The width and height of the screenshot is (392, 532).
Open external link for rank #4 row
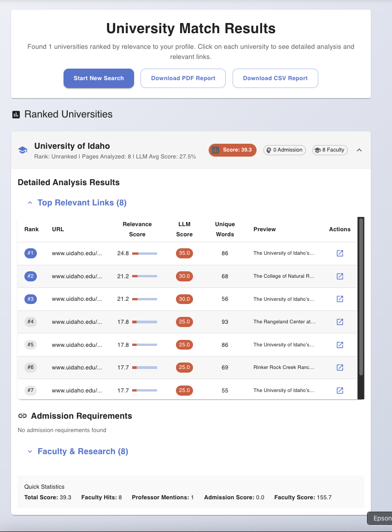340,322
